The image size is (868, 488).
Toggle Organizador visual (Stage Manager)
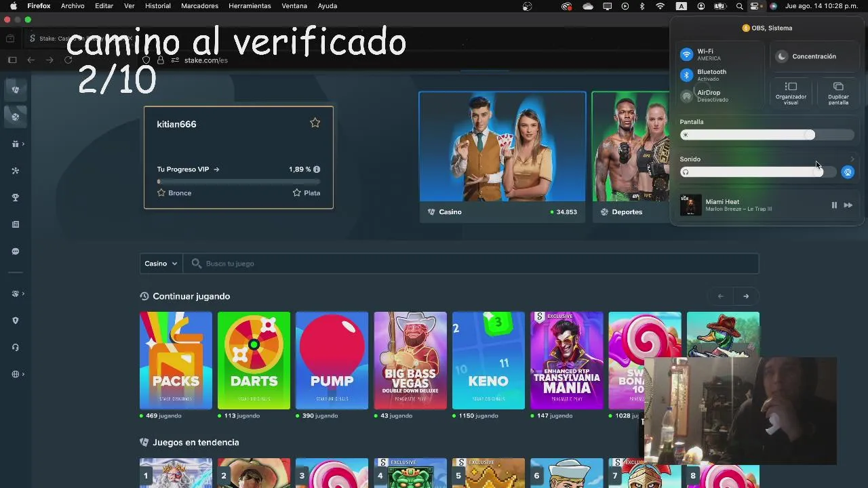click(791, 93)
